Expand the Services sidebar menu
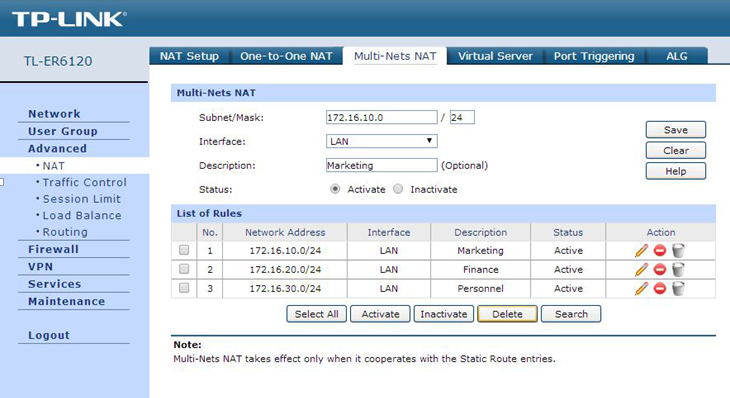Image resolution: width=730 pixels, height=398 pixels. coord(54,284)
